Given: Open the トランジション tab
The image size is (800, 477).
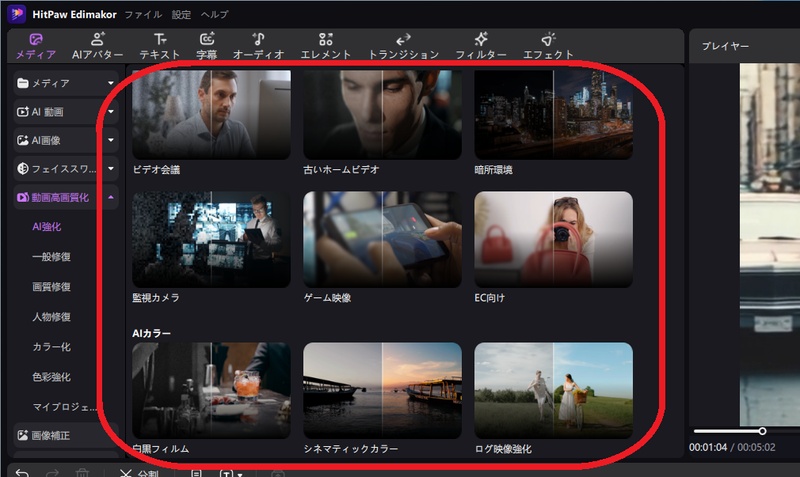Looking at the screenshot, I should tap(403, 46).
